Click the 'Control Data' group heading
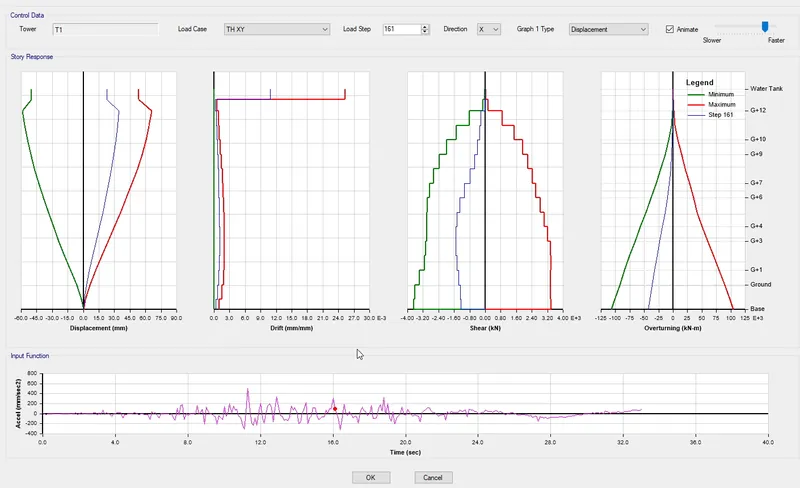The width and height of the screenshot is (800, 488). [27, 15]
